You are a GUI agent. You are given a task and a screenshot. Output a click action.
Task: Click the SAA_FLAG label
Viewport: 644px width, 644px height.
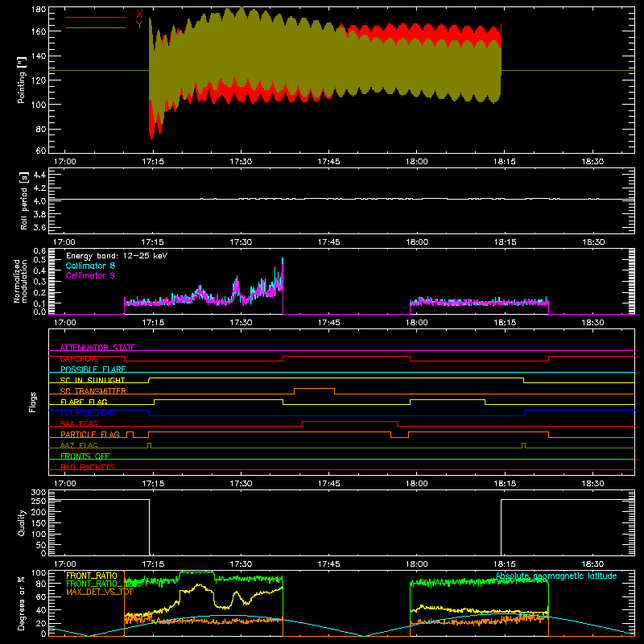(79, 423)
